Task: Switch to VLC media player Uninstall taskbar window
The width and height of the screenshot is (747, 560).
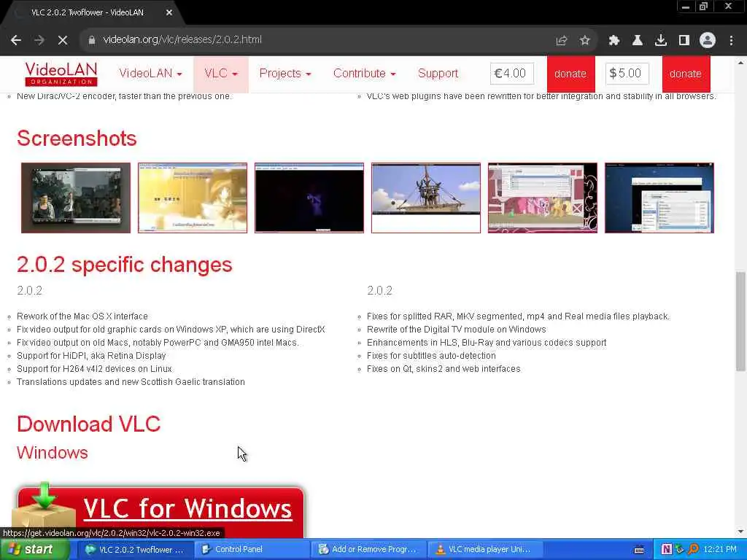Action: [485, 550]
